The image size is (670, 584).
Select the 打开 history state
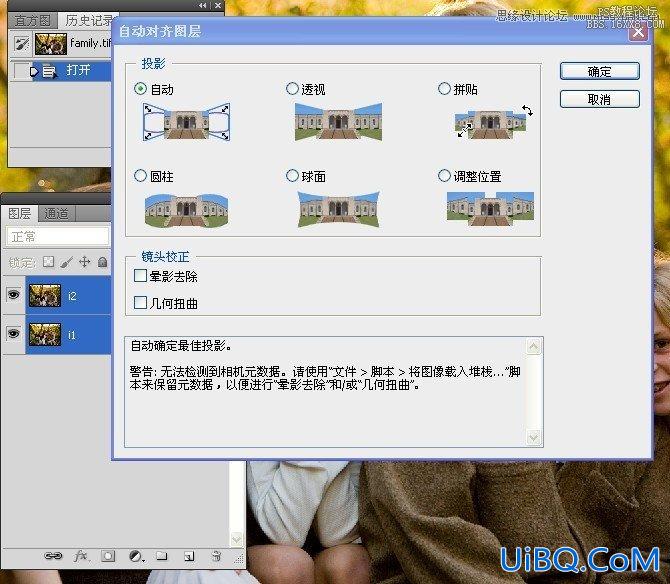tap(72, 70)
